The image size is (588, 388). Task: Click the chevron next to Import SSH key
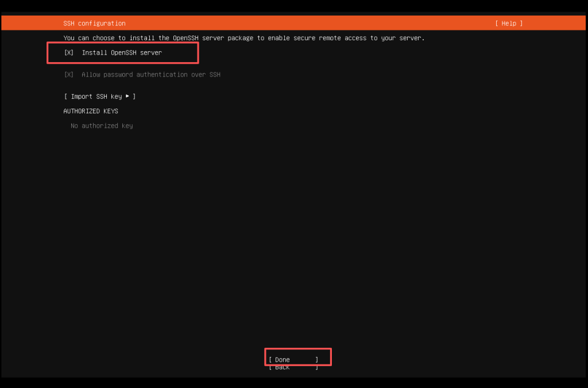pyautogui.click(x=127, y=96)
